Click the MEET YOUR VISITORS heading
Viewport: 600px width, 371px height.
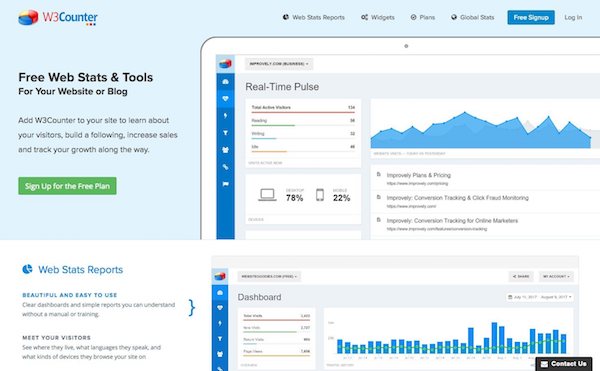coord(57,338)
